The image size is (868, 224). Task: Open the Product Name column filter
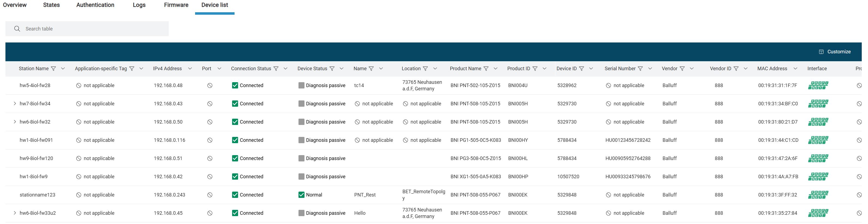486,69
